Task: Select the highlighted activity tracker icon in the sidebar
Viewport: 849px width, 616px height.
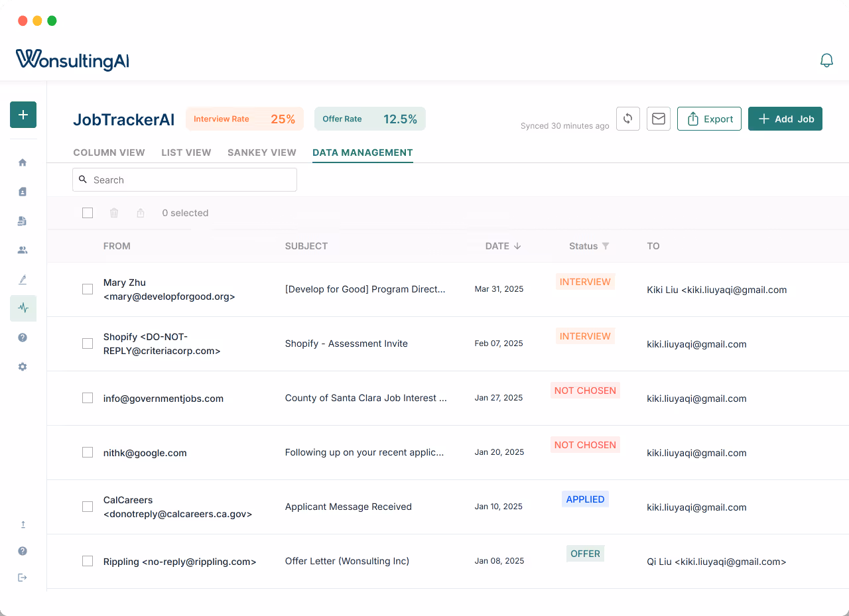Action: [x=23, y=308]
